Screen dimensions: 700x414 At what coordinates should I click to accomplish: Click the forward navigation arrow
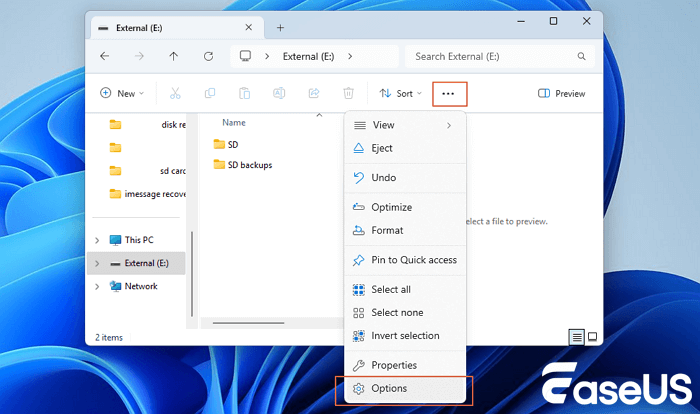(139, 56)
